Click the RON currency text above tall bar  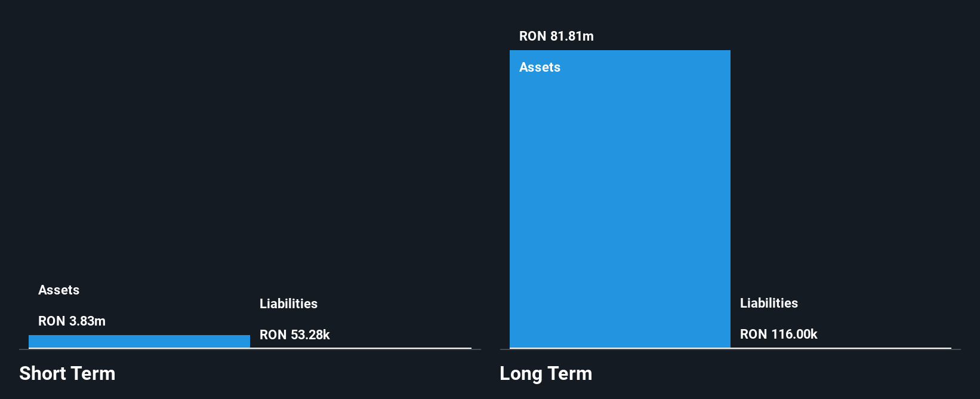(x=533, y=36)
